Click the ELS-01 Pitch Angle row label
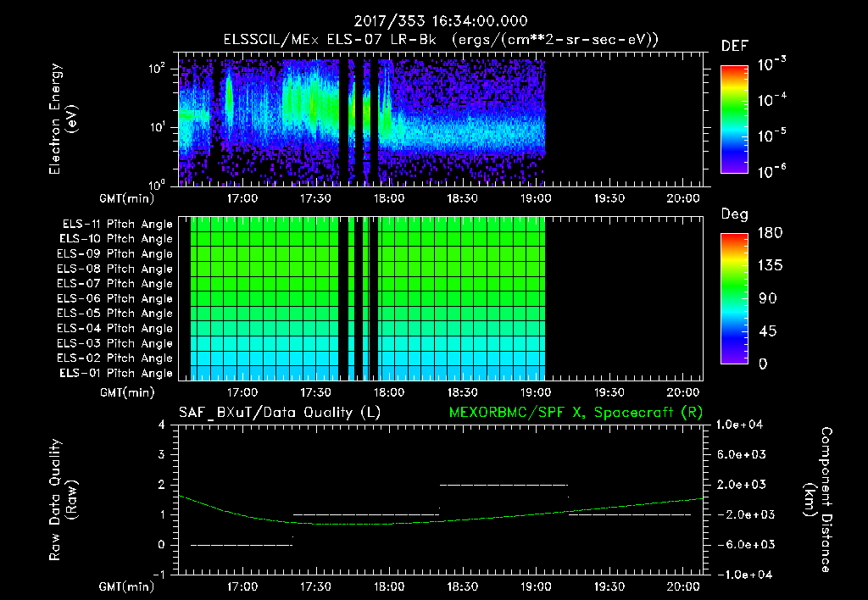Screen dimensions: 868x600 (116, 373)
